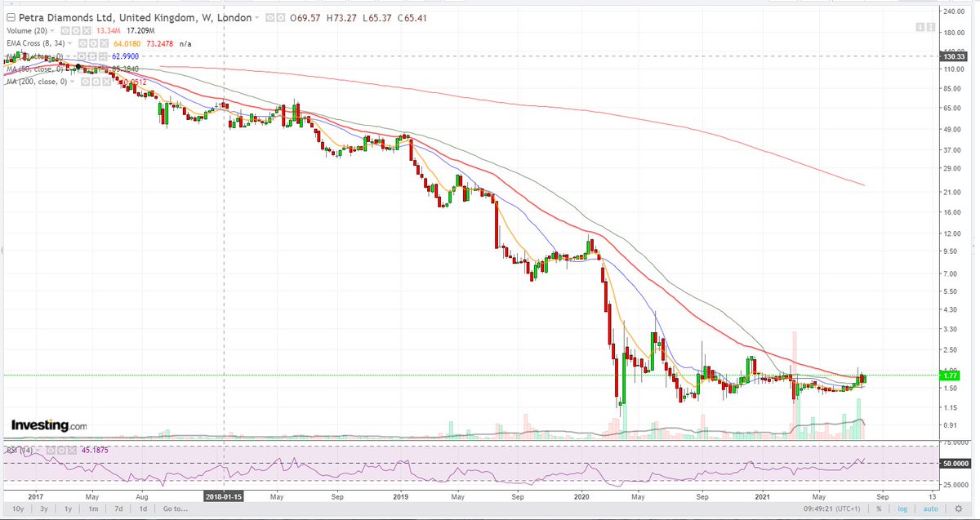The width and height of the screenshot is (980, 520).
Task: Expand the RSI (14) dropdown arrow
Action: click(38, 451)
